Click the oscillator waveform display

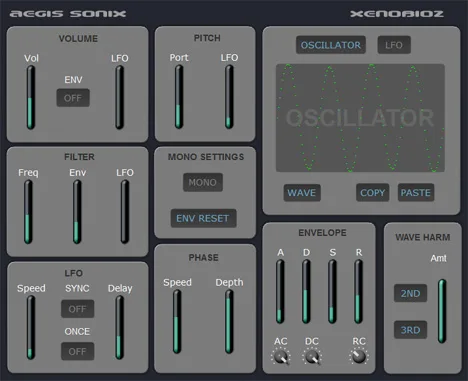[360, 118]
